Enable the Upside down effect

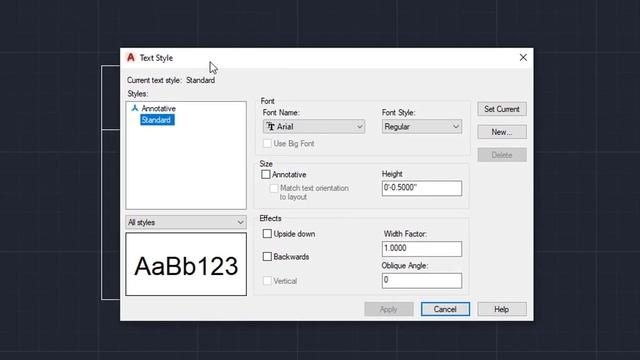click(267, 234)
